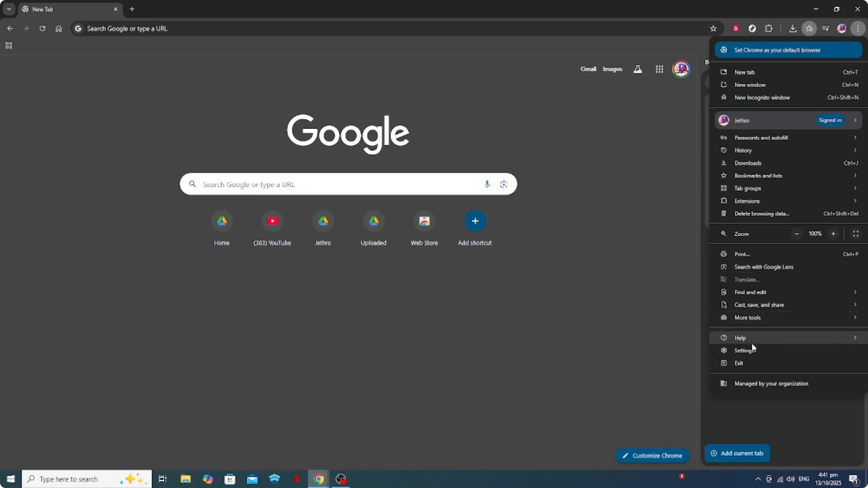
Task: Bookmark this tab with the star icon
Action: (x=713, y=29)
